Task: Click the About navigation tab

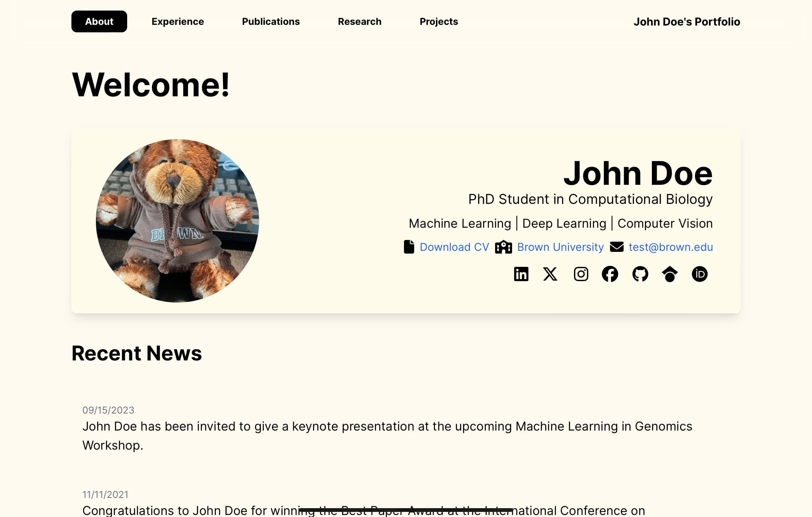Action: (x=99, y=21)
